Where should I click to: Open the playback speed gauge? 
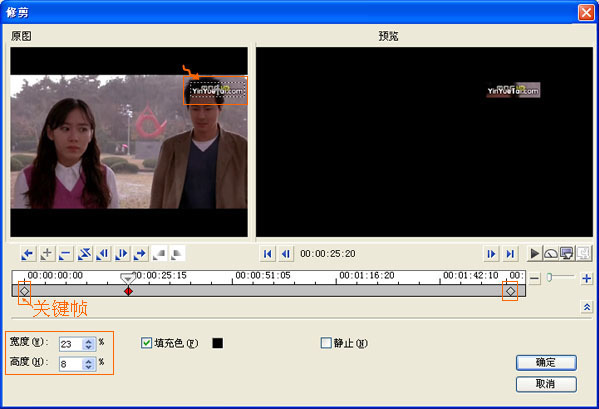pos(550,254)
